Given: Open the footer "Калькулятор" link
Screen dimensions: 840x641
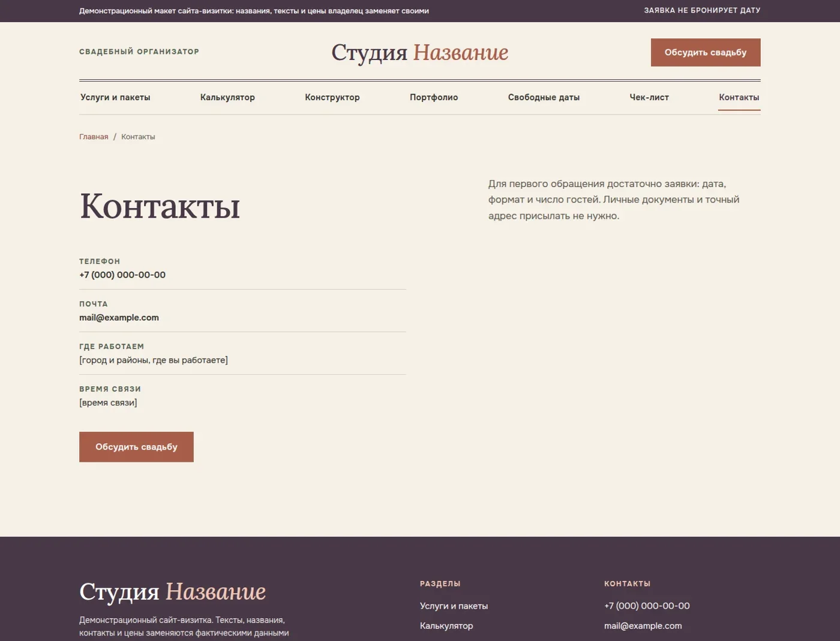Looking at the screenshot, I should point(446,625).
